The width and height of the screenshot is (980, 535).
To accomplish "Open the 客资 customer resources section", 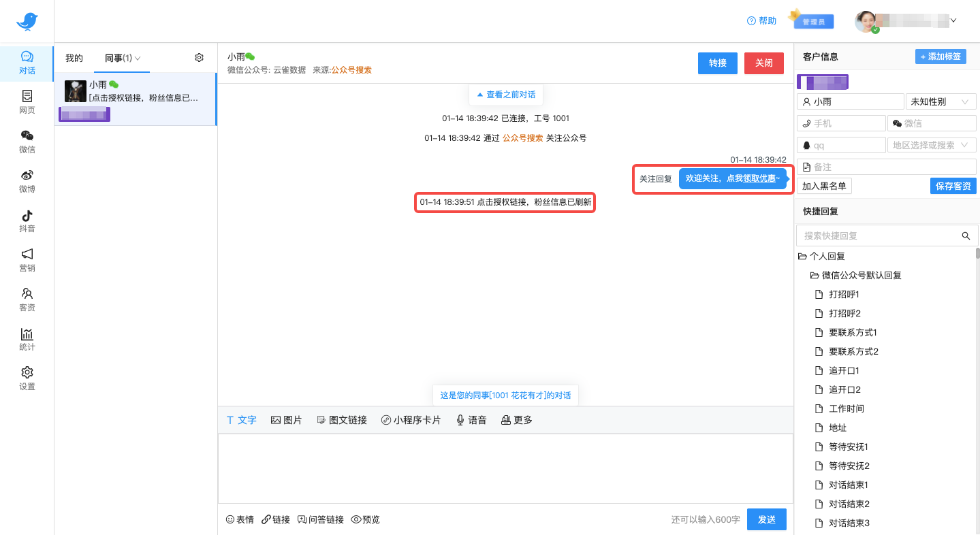I will point(27,300).
